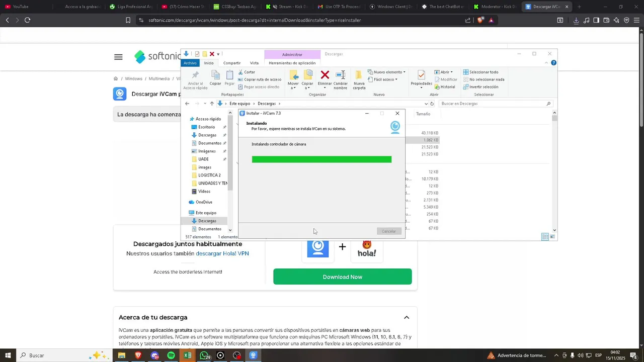Click the Nueva carpeta icon
The height and width of the screenshot is (362, 644).
pyautogui.click(x=359, y=75)
